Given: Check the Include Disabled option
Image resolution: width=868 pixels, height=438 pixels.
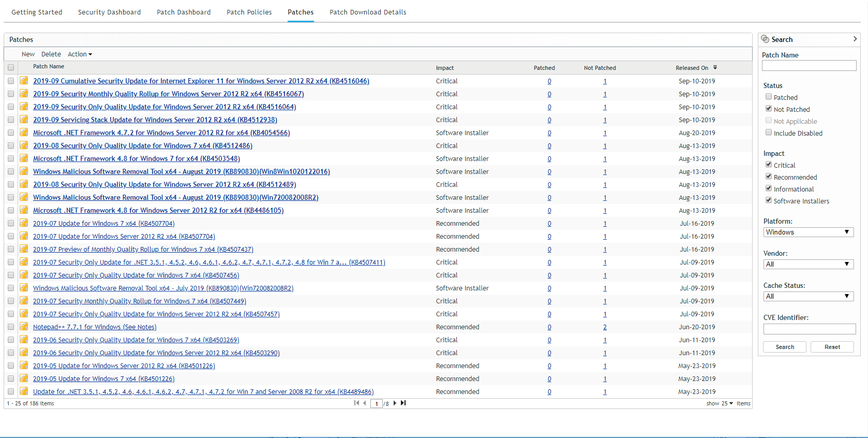Looking at the screenshot, I should click(x=769, y=133).
